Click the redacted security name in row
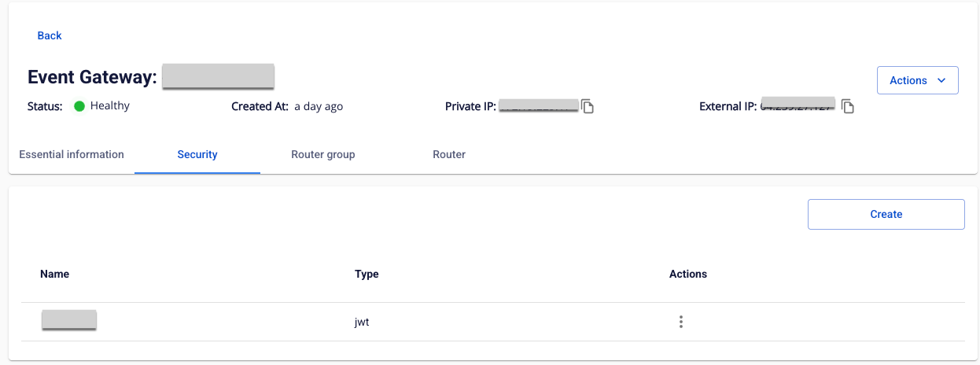The height and width of the screenshot is (365, 980). point(69,319)
